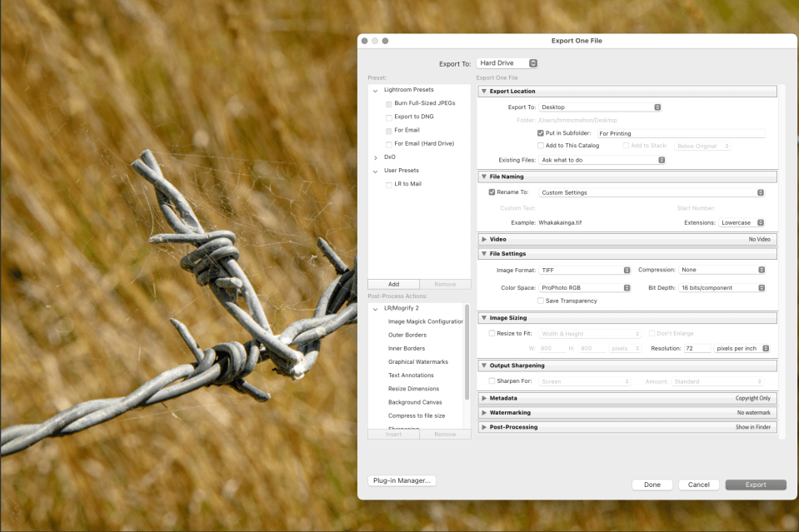Turn on Resize to Fit checkbox
Image resolution: width=799 pixels, height=532 pixels.
(x=492, y=333)
